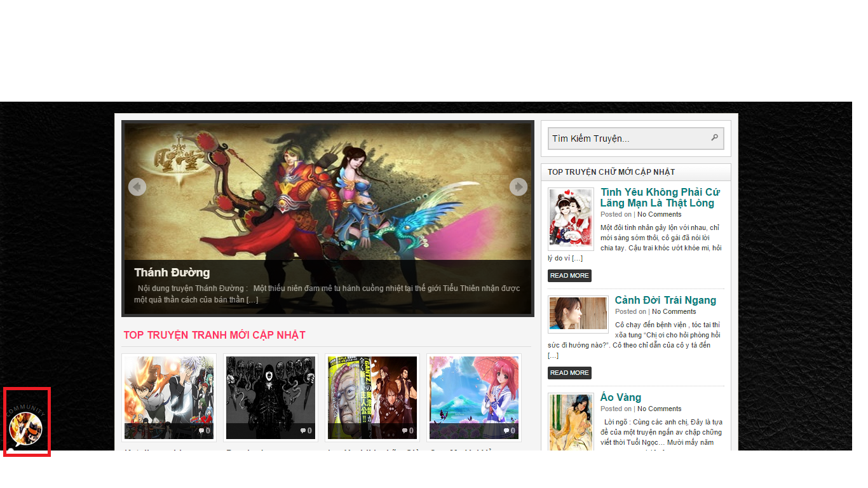Click the magnifier icon in the search box
The width and height of the screenshot is (868, 488).
(714, 137)
